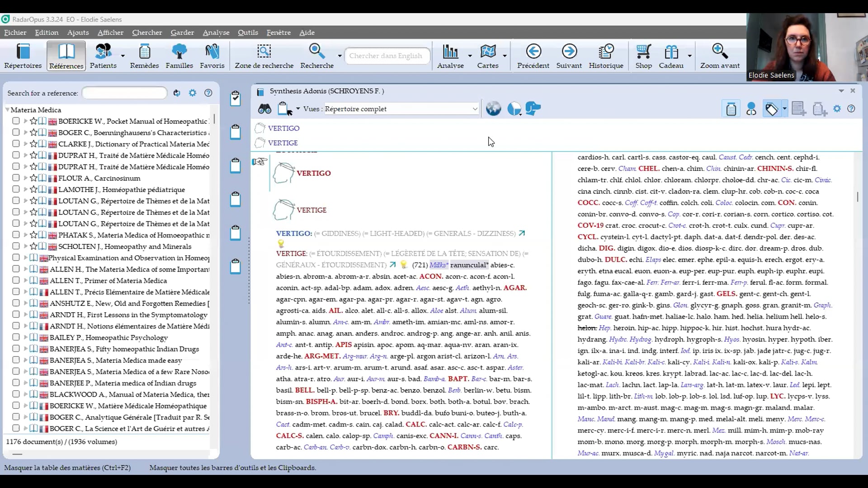Image resolution: width=868 pixels, height=488 pixels.
Task: Tick the FLOUR A., Carcinosinum checkbox
Action: [x=16, y=178]
